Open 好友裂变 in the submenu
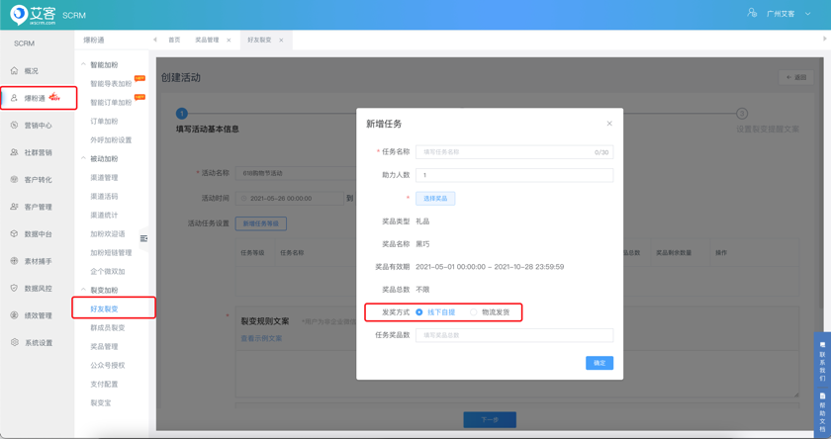Image resolution: width=832 pixels, height=440 pixels. coord(104,308)
